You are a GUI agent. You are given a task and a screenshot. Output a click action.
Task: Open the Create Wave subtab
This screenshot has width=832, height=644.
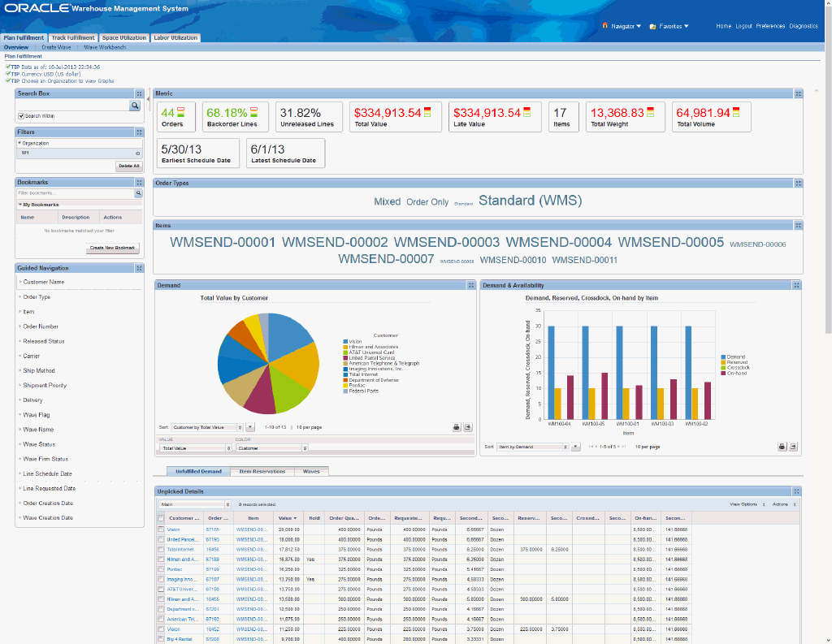coord(56,47)
